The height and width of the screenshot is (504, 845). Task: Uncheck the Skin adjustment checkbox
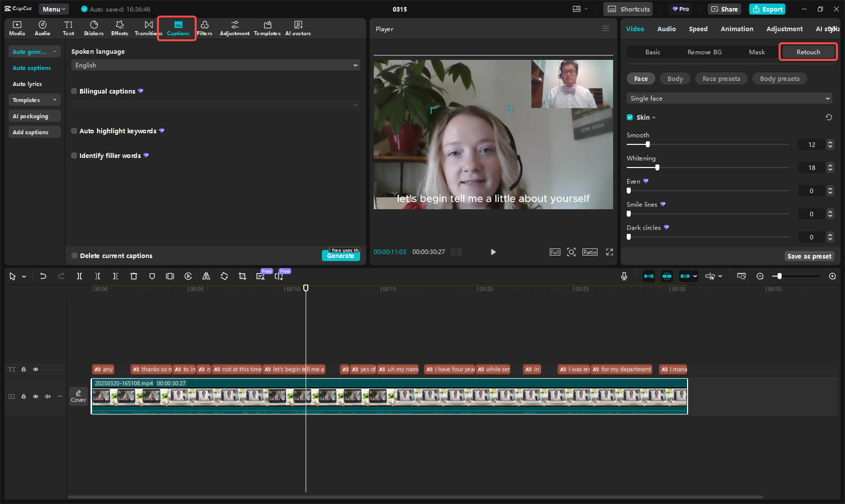coord(629,117)
